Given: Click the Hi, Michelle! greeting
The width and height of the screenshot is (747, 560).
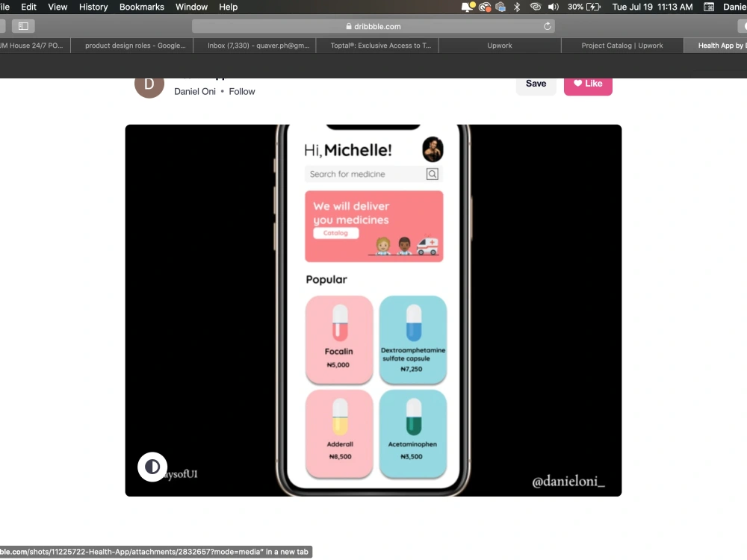Looking at the screenshot, I should point(348,151).
